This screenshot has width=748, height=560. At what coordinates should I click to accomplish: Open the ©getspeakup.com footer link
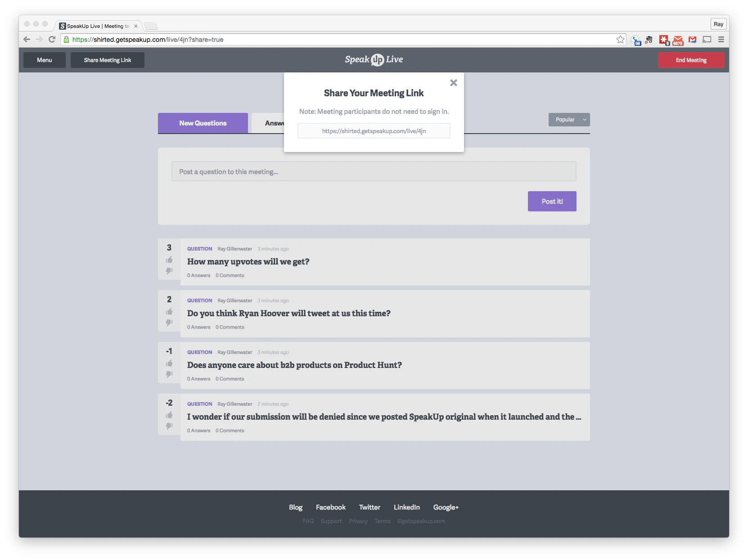click(421, 521)
